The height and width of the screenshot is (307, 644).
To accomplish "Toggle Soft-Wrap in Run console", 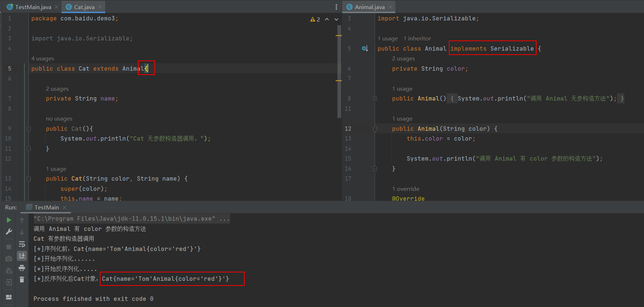I will pos(22,244).
